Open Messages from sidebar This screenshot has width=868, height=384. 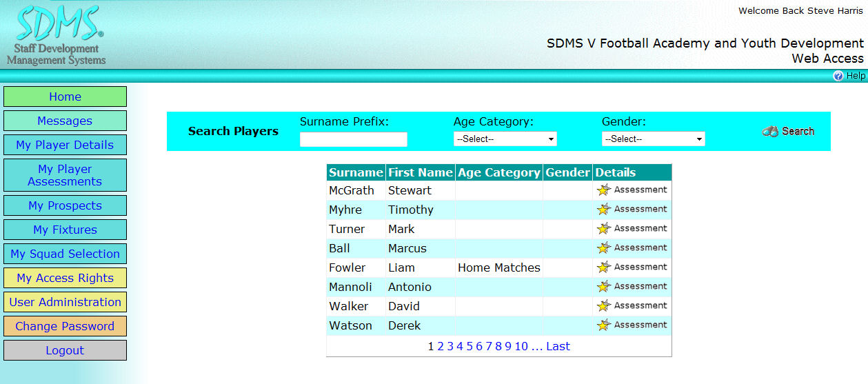(x=65, y=121)
